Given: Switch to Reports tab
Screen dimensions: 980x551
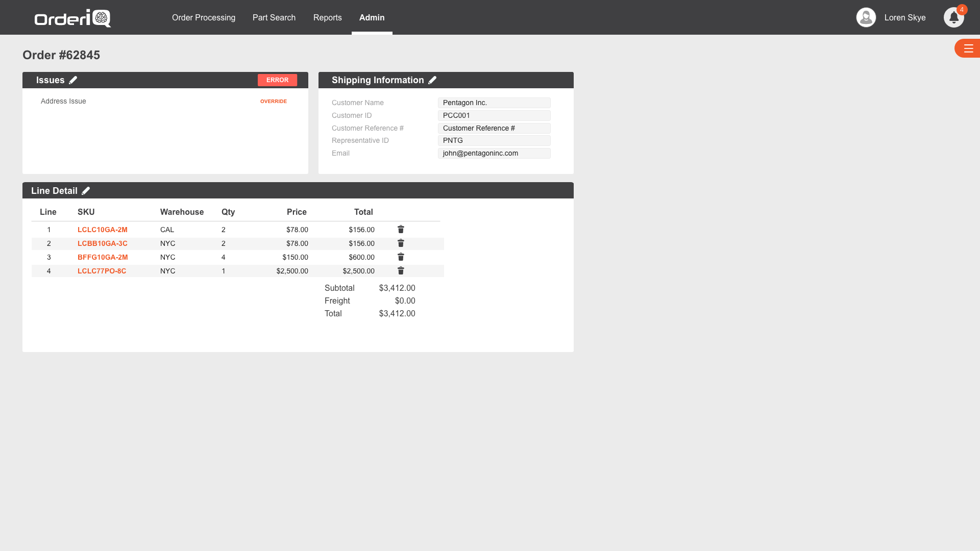Looking at the screenshot, I should point(327,17).
